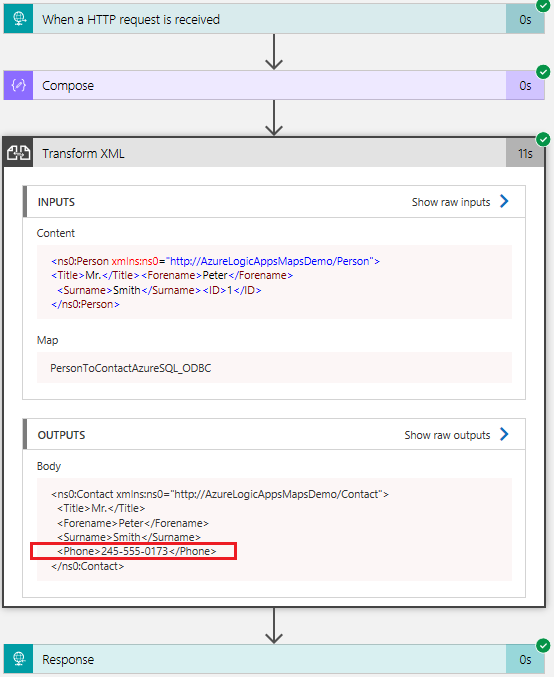Click the Content label under INPUTS
Viewport: 554px width, 677px height.
[x=56, y=233]
